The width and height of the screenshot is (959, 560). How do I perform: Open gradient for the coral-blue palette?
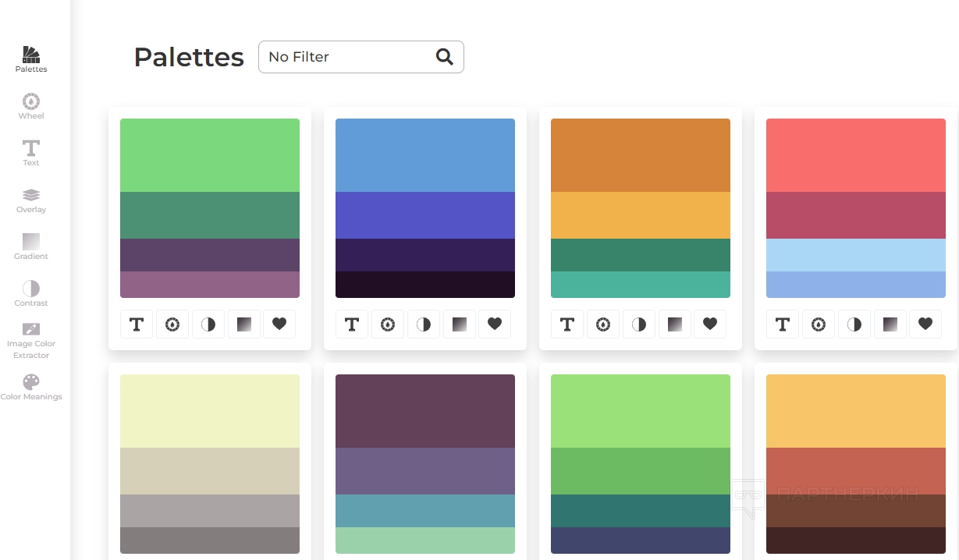[890, 324]
